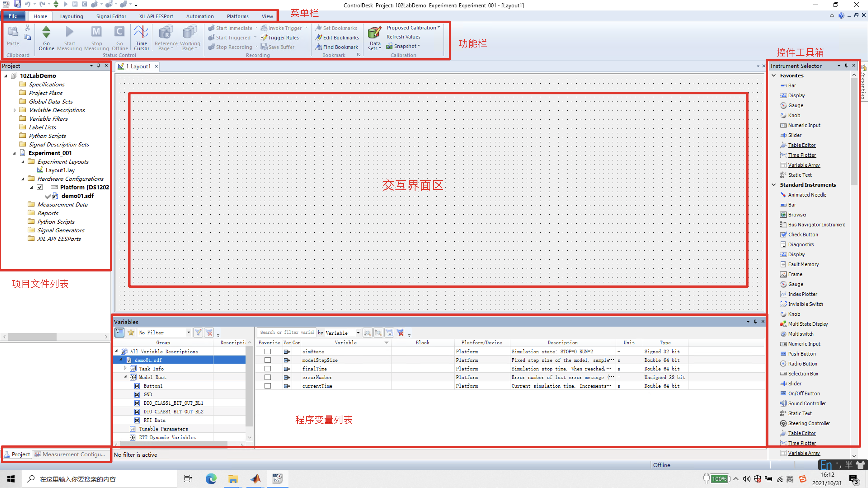Image resolution: width=868 pixels, height=488 pixels.
Task: Open the Platforms ribbon tab
Action: tap(238, 16)
